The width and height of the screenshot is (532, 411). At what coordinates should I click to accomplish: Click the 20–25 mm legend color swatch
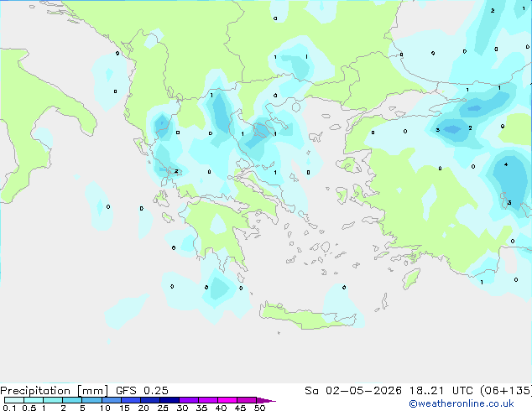[149, 400]
